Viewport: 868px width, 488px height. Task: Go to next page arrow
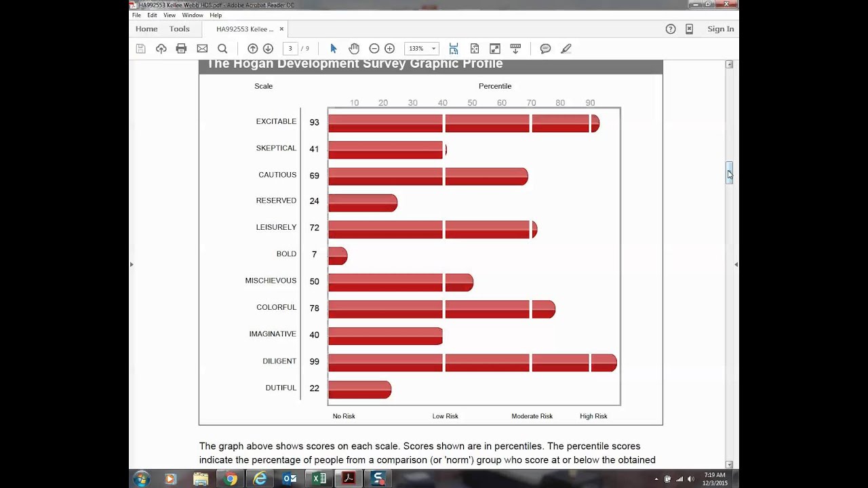click(x=268, y=48)
